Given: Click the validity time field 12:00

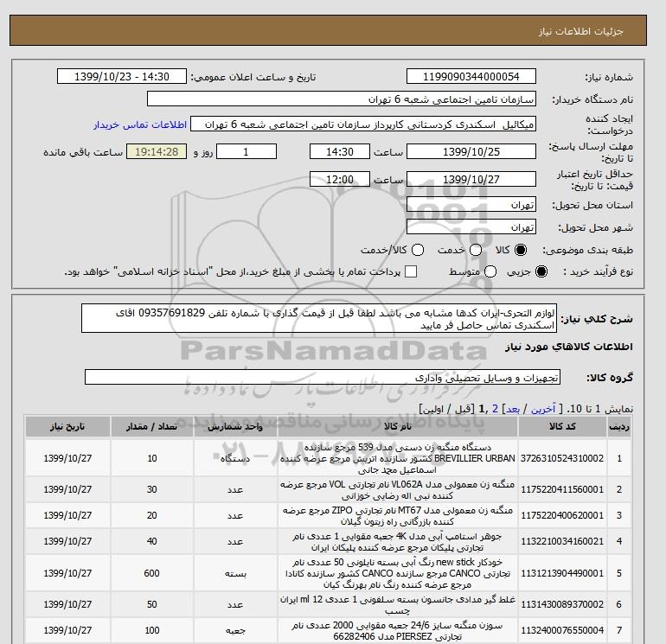Looking at the screenshot, I should tap(340, 179).
